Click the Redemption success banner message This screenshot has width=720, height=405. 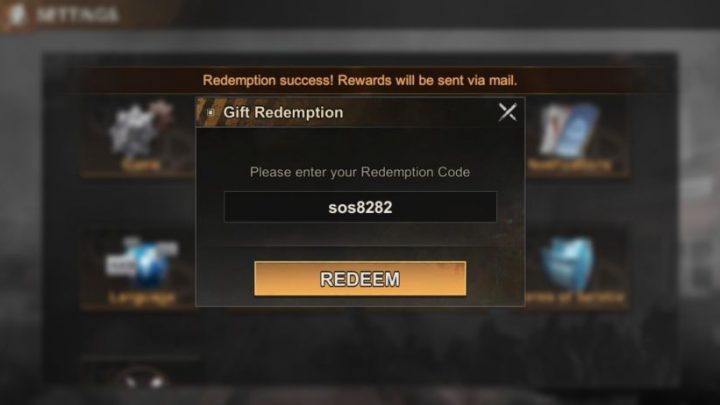(x=360, y=80)
